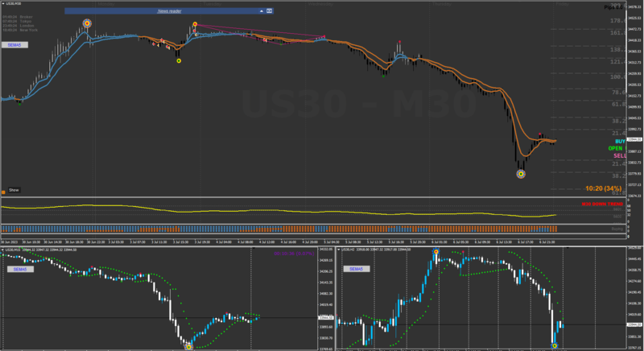Select the red dot at Thursday swing high
The height and width of the screenshot is (351, 644).
coord(399,42)
